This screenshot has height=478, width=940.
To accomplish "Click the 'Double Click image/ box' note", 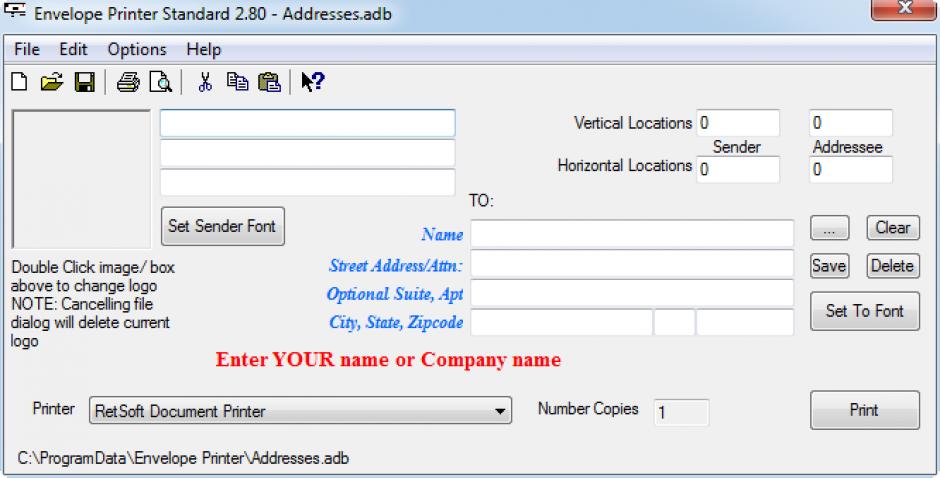I will [x=93, y=304].
